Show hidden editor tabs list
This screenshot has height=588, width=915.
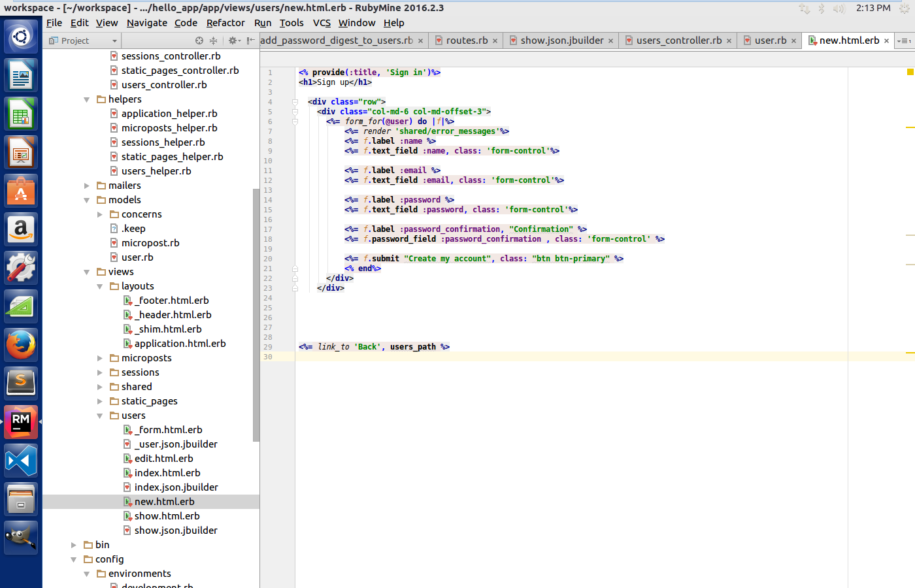(x=905, y=41)
